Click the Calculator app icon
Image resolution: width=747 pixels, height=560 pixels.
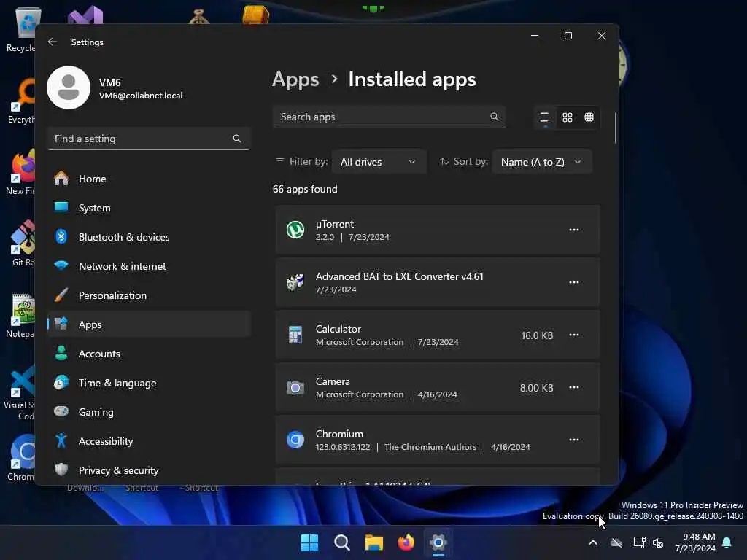[x=295, y=335]
